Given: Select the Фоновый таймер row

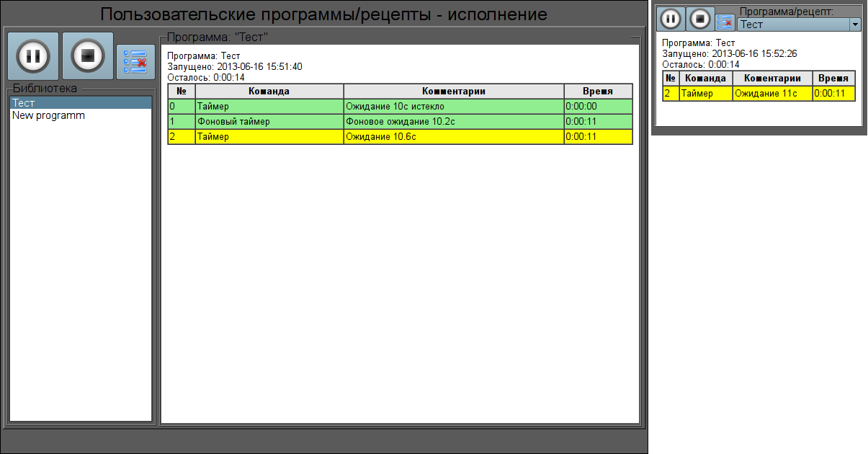Looking at the screenshot, I should (x=269, y=122).
